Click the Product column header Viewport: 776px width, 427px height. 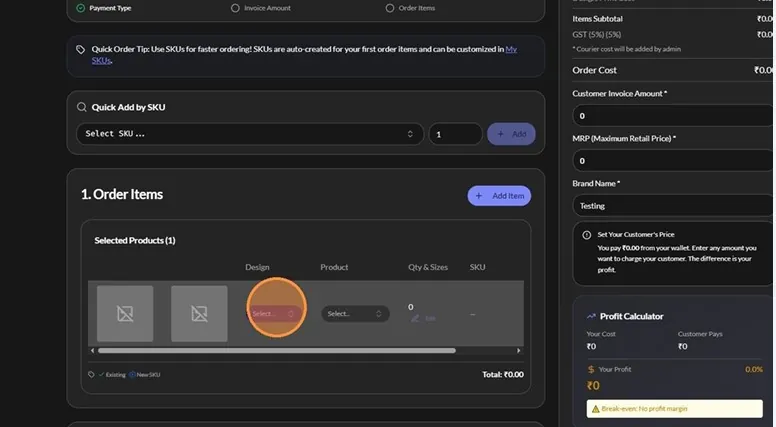[334, 267]
